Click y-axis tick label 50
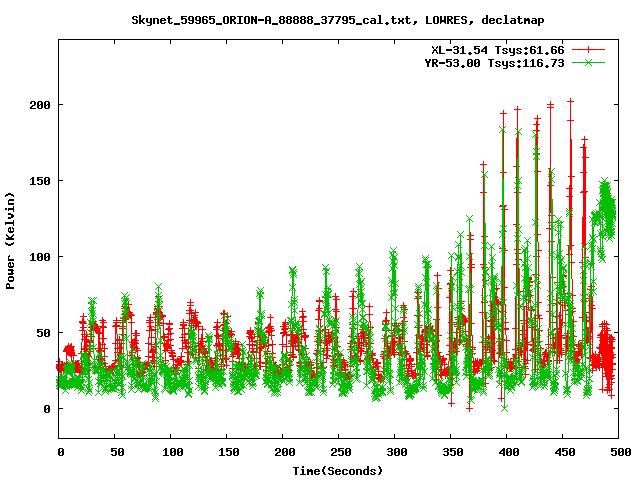Screen dimensions: 640x480 (44, 333)
